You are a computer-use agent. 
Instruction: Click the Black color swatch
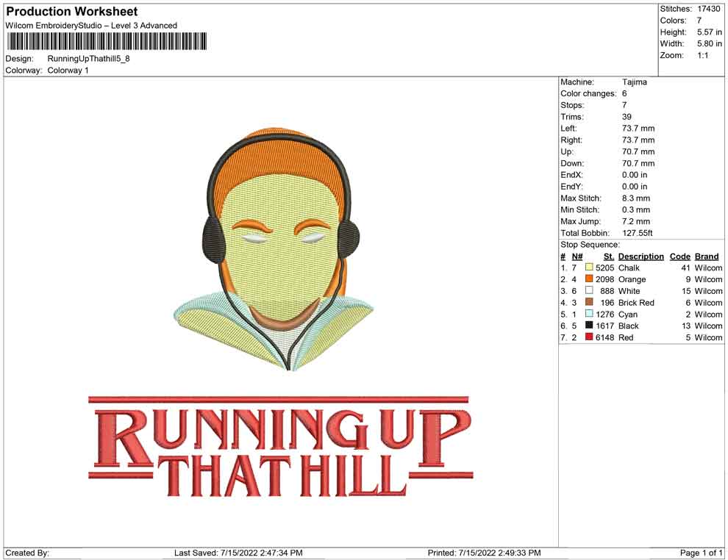(589, 326)
